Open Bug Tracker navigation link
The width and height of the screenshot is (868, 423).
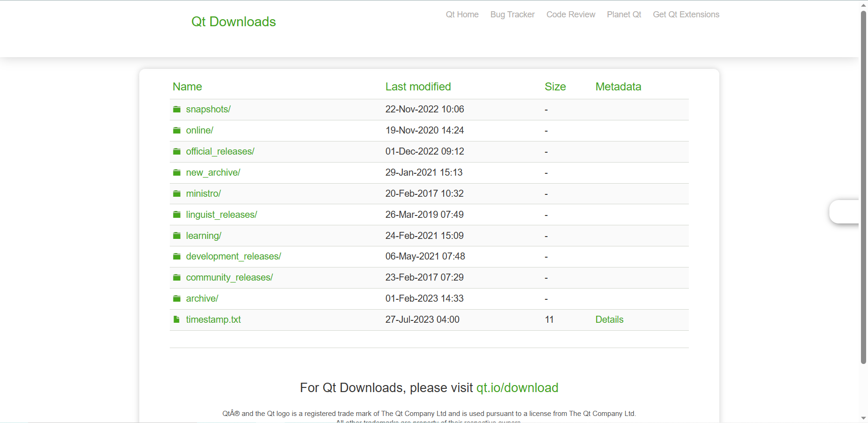pos(513,15)
